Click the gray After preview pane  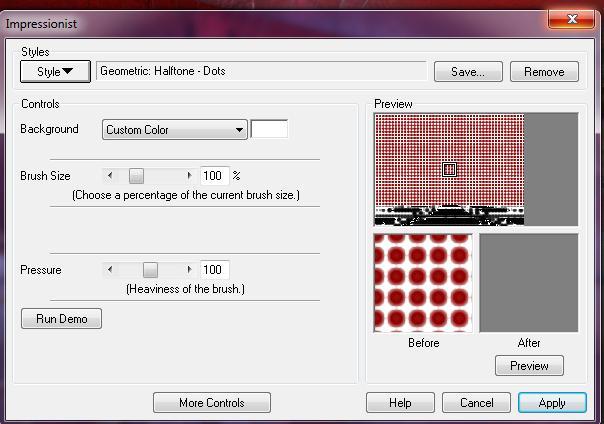528,283
